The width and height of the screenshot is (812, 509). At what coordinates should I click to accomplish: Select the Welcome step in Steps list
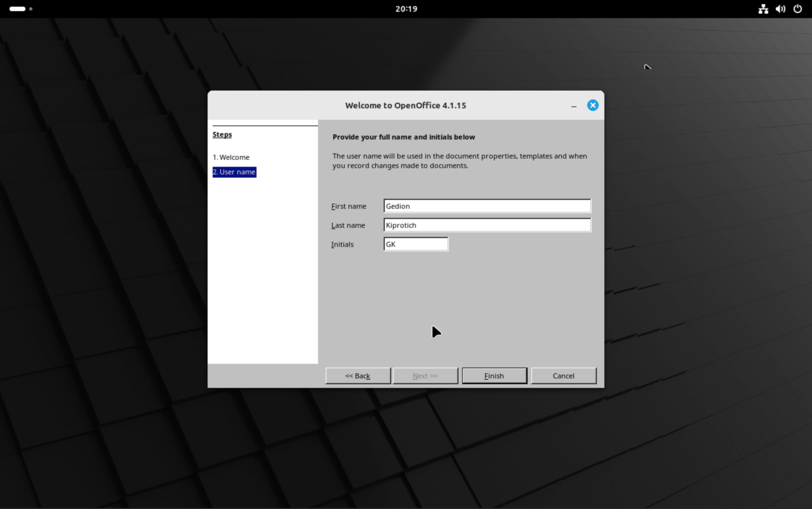coord(231,157)
